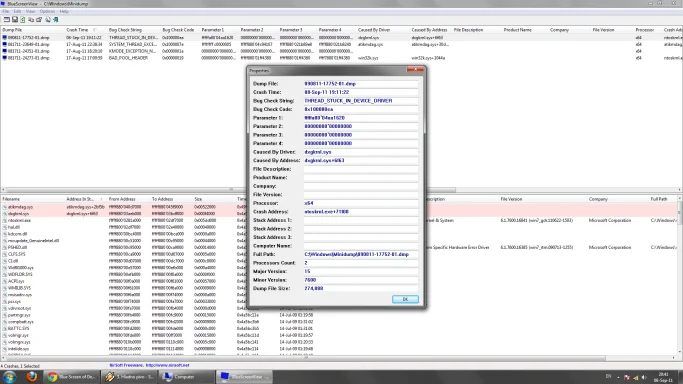Screen dimensions: 683x384
Task: Open Advanced Options from the toolbar's first icon
Action: click(x=7, y=20)
